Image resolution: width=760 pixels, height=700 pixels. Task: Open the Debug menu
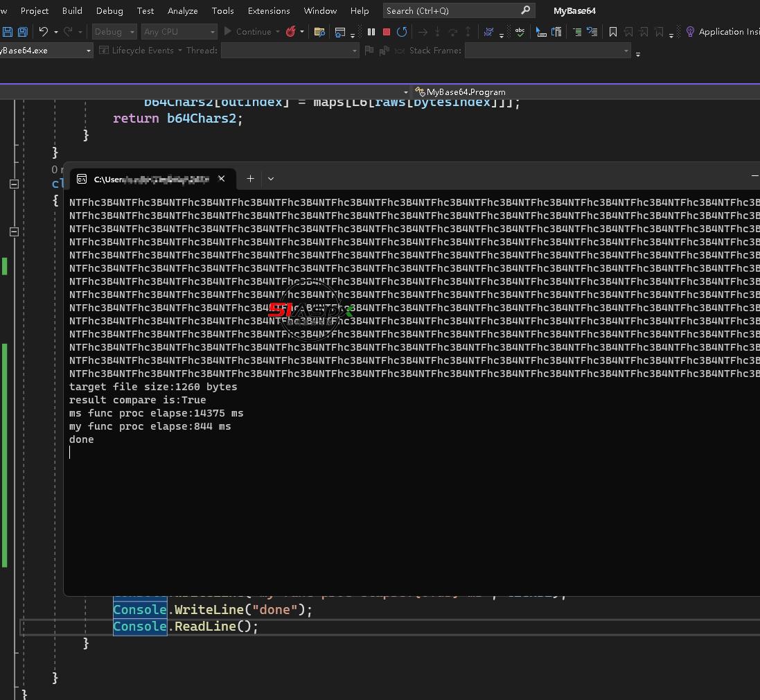coord(109,10)
